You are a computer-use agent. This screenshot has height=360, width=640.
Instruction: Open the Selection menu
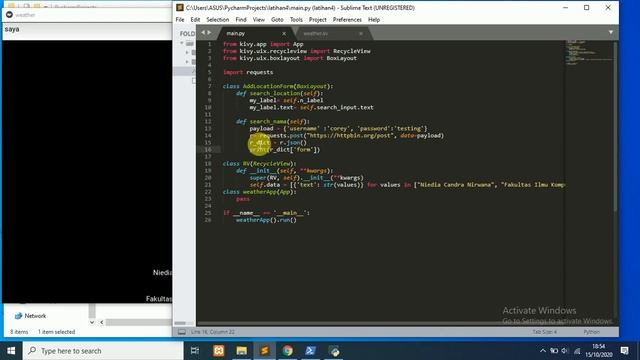click(x=218, y=20)
